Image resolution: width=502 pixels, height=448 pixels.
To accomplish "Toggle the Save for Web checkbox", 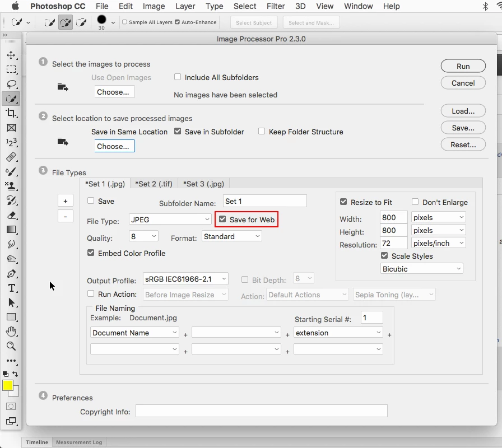I will (222, 219).
